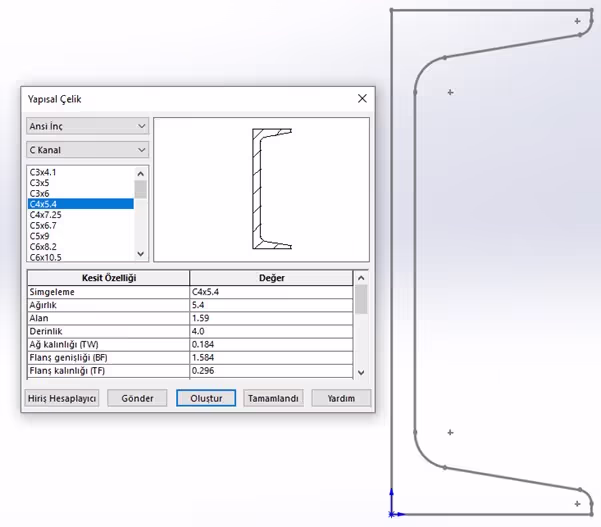Image resolution: width=601 pixels, height=527 pixels.
Task: Open the Hiriş Hesaplayıcı beam calculator
Action: tap(62, 398)
